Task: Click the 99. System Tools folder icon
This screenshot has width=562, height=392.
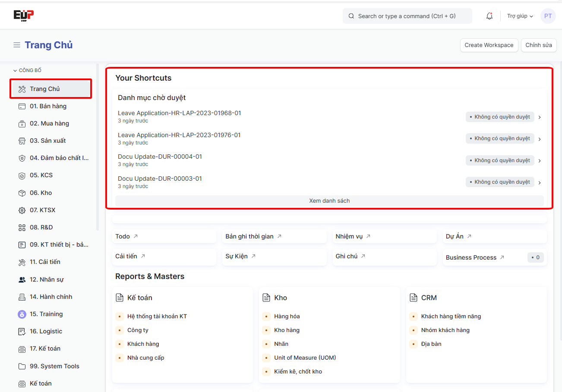Action: pos(22,366)
